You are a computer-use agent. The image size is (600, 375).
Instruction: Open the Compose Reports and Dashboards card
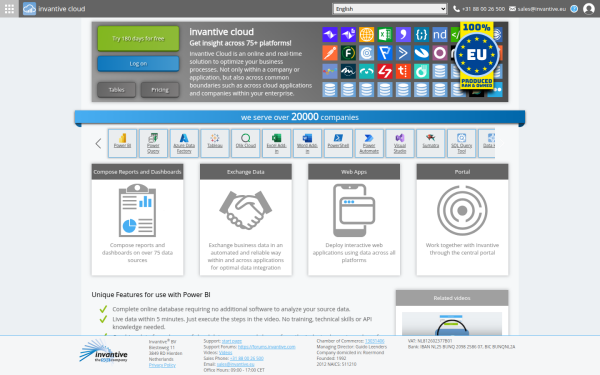[137, 220]
